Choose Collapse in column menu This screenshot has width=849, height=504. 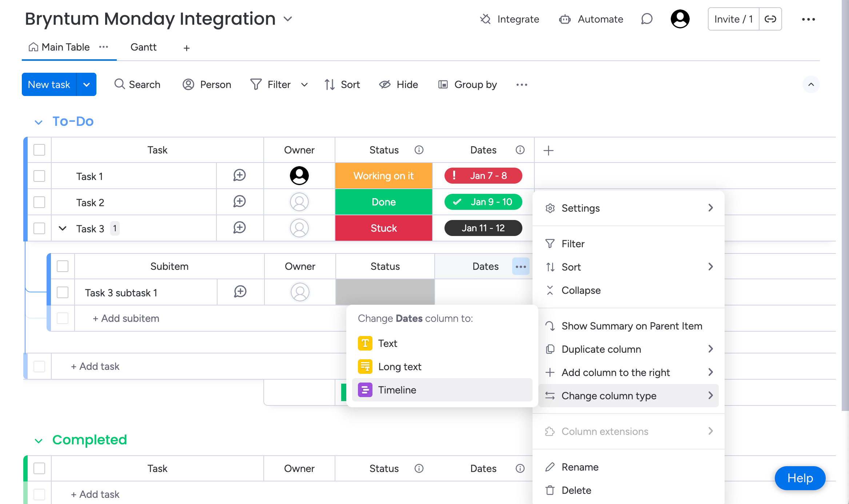(x=629, y=290)
